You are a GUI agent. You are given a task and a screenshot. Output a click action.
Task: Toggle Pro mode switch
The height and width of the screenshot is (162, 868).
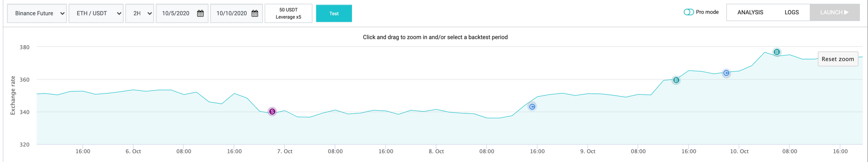pos(689,12)
